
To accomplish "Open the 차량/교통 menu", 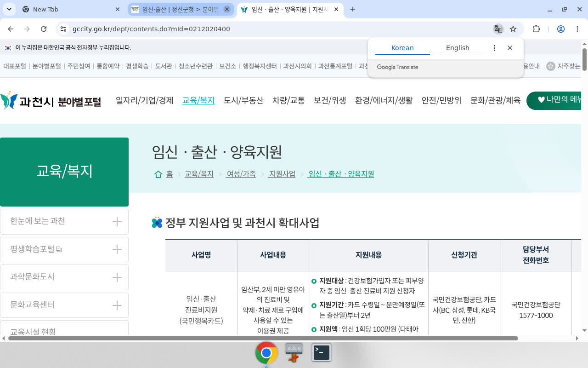I will pos(288,100).
